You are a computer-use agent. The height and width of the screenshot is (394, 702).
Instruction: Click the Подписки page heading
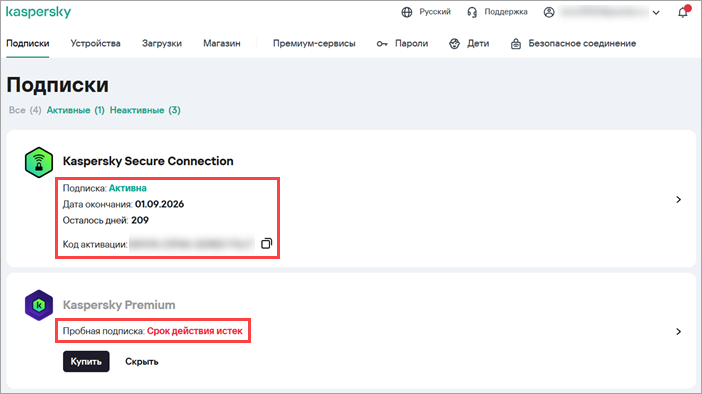[x=57, y=85]
